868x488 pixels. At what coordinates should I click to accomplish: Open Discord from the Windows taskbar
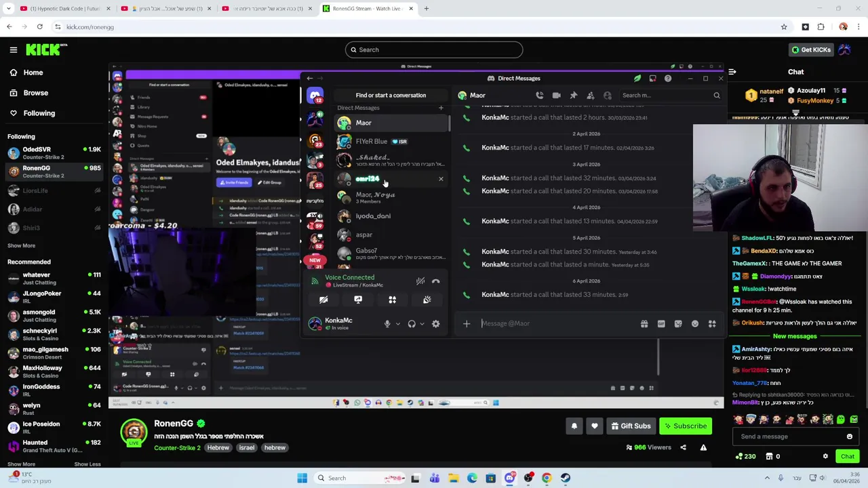pyautogui.click(x=509, y=478)
